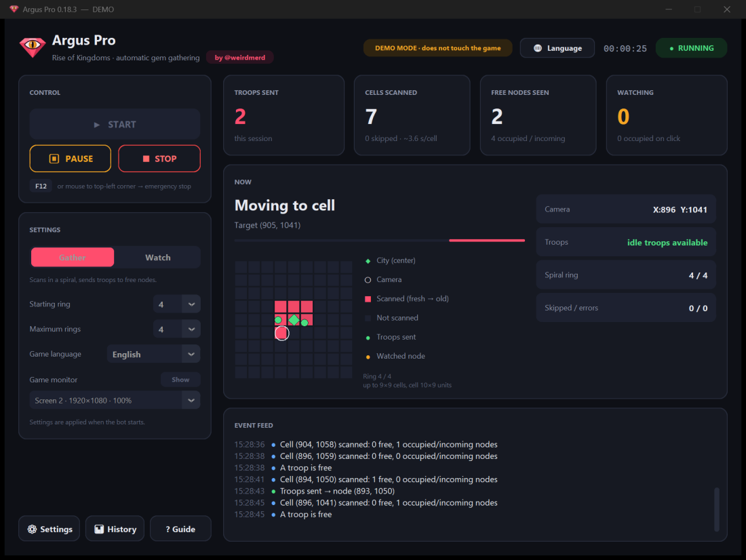This screenshot has width=746, height=560.
Task: Click the green City (center) legend diamond
Action: [368, 261]
